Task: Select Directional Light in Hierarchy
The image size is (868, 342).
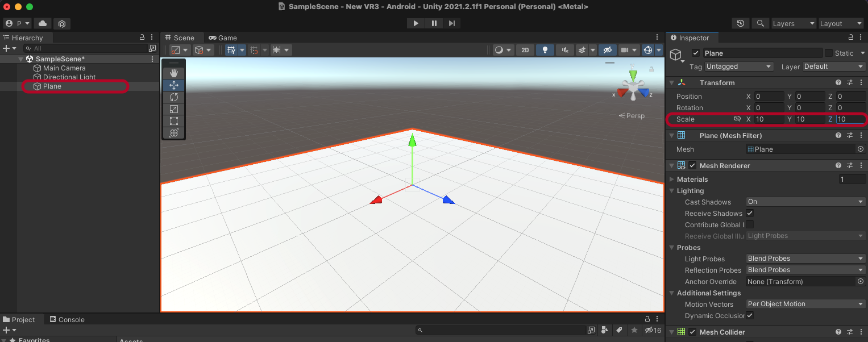Action: pos(69,77)
